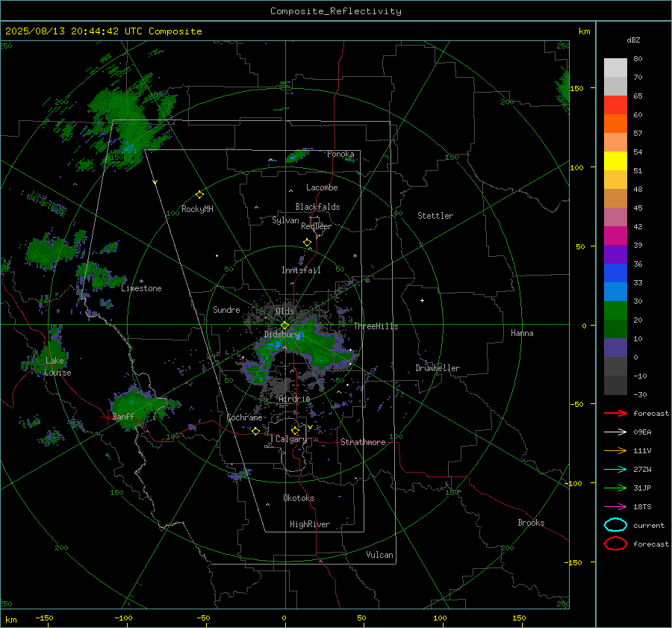Click the Ponoka city label
The width and height of the screenshot is (672, 628).
pyautogui.click(x=340, y=154)
